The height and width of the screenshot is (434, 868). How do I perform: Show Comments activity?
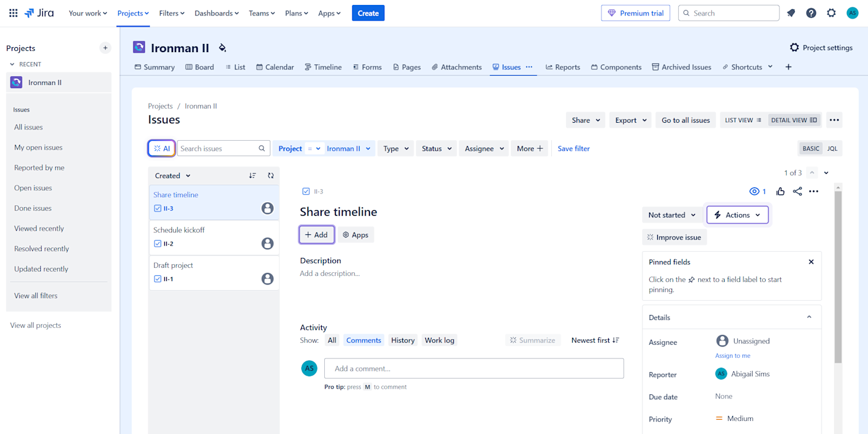coord(364,340)
